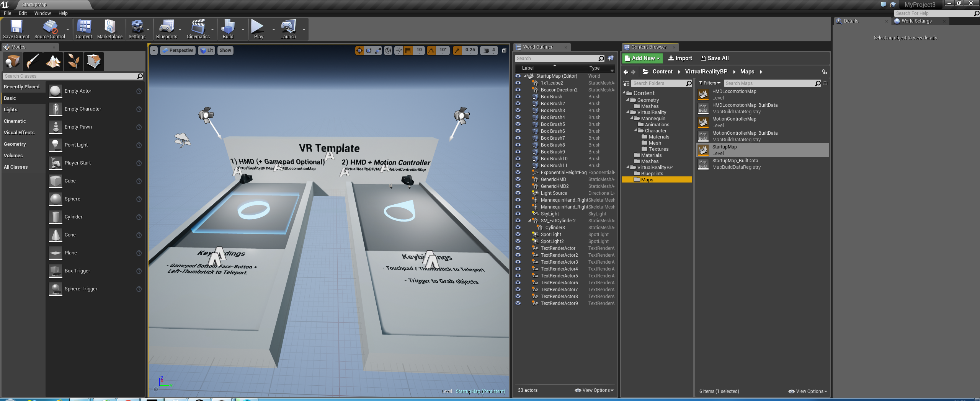This screenshot has width=980, height=401.
Task: Collapse the VirtualRealityBP folder
Action: tap(628, 167)
